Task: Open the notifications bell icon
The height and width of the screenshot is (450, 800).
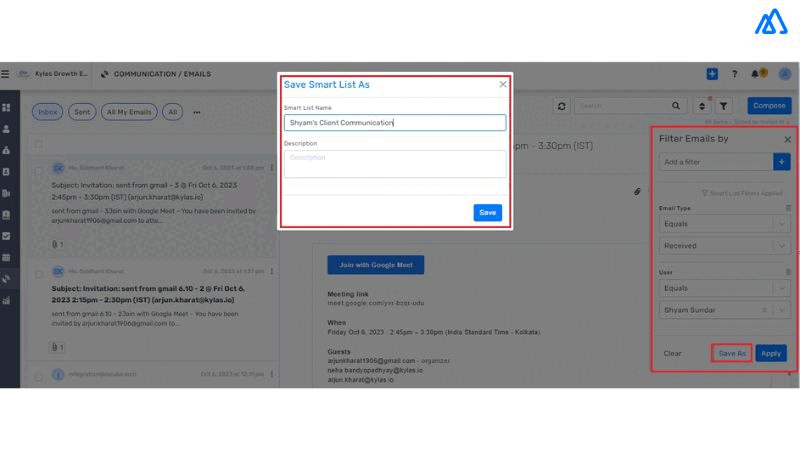Action: coord(755,74)
